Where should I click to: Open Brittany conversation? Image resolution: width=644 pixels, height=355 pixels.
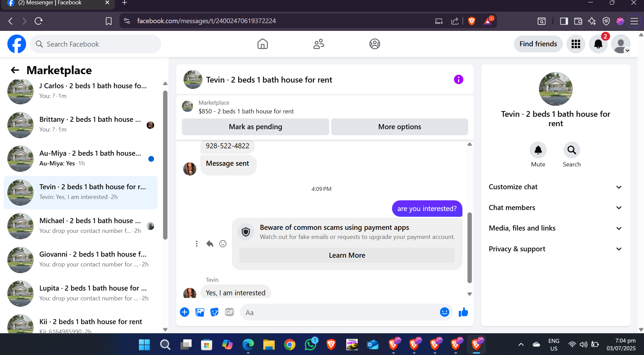tap(81, 125)
